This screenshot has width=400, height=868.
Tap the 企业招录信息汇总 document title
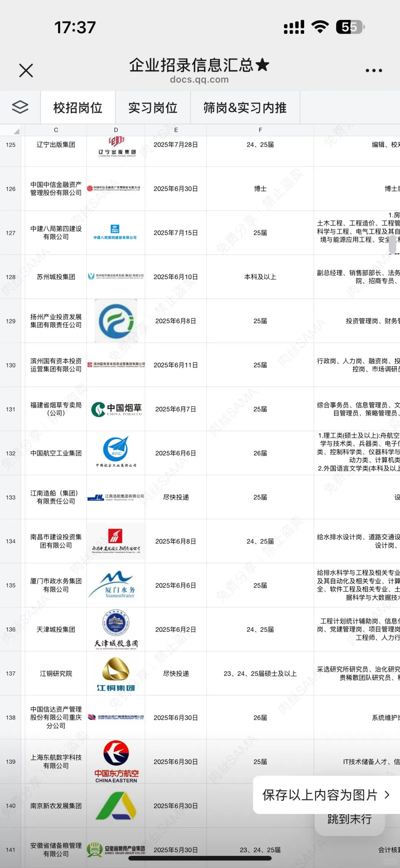point(199,65)
